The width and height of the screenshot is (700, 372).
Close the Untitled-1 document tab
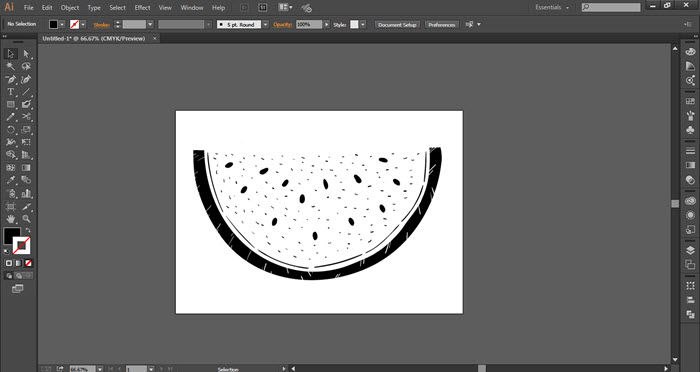tap(155, 38)
